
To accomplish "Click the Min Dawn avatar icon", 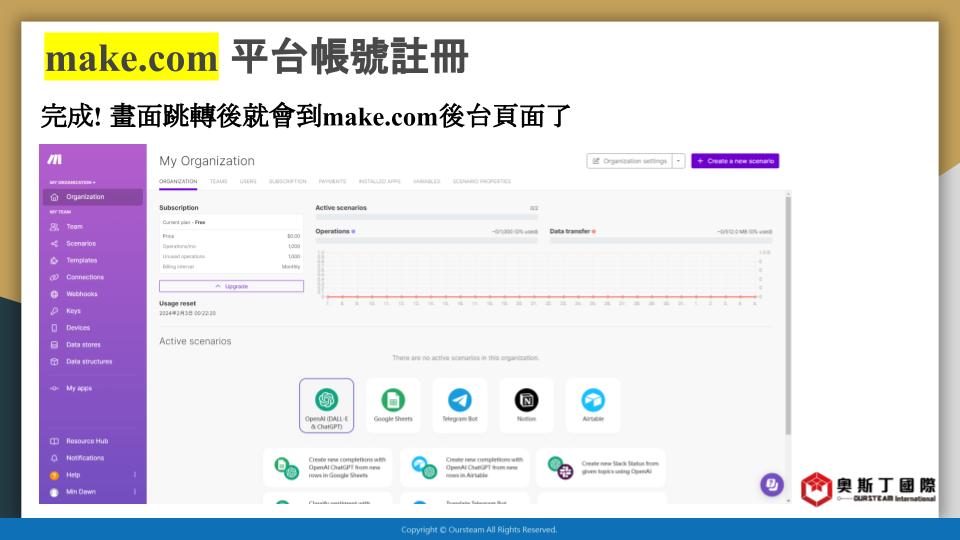I will click(x=54, y=492).
